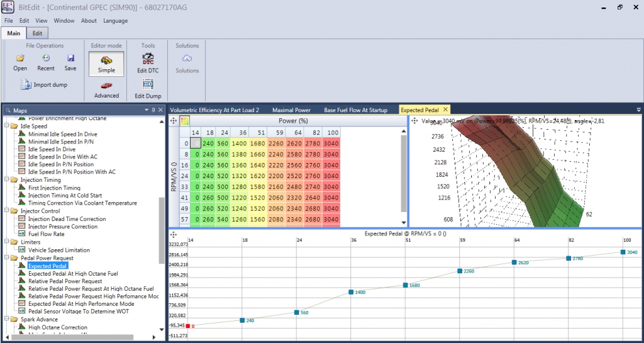Click the BitEdit application icon in title bar
This screenshot has height=343, width=644.
(8, 6)
